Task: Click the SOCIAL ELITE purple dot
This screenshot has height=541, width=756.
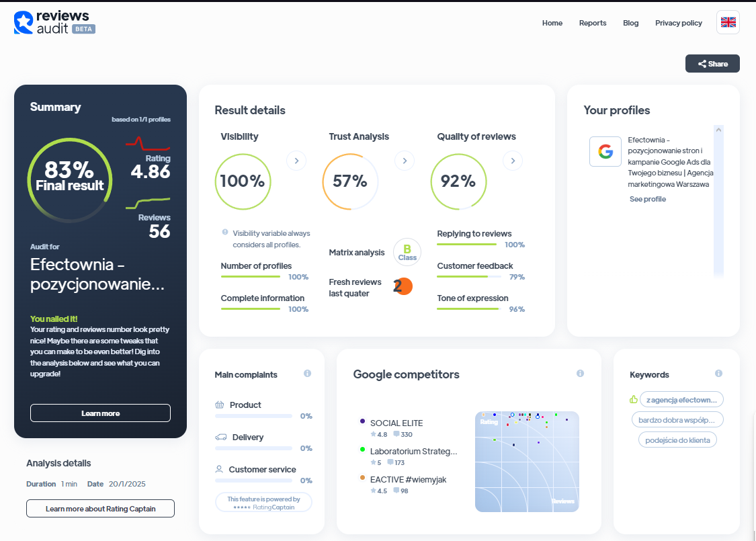Action: [363, 421]
